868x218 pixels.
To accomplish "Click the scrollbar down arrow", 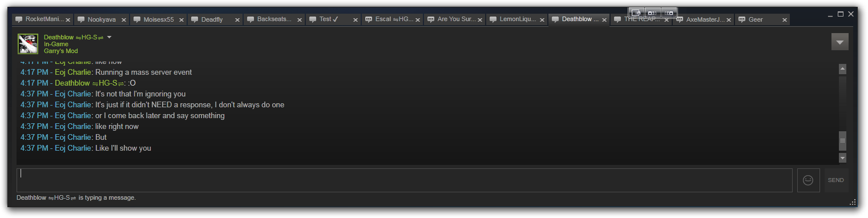I will tap(842, 158).
